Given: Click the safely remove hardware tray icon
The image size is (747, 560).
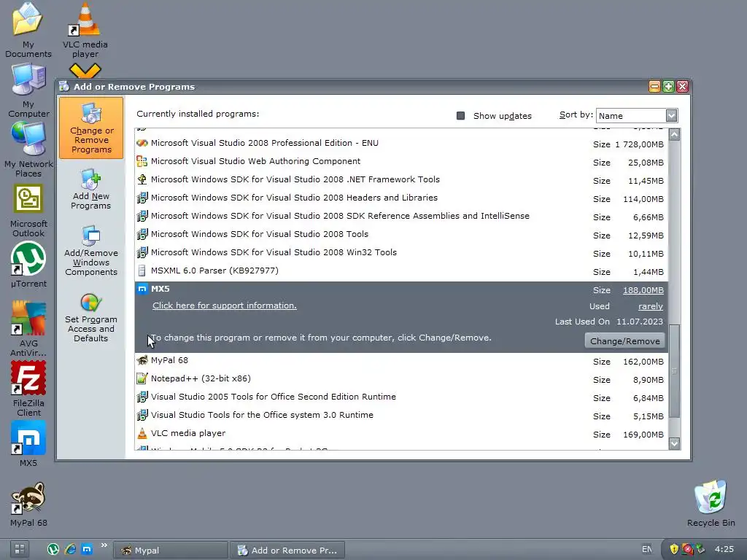Looking at the screenshot, I should [x=700, y=549].
